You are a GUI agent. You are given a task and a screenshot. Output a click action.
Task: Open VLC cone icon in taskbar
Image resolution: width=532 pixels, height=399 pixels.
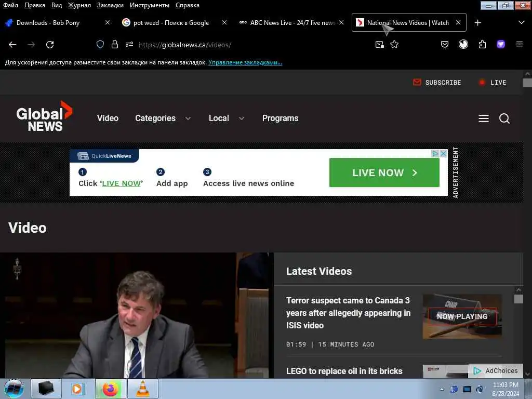(143, 389)
